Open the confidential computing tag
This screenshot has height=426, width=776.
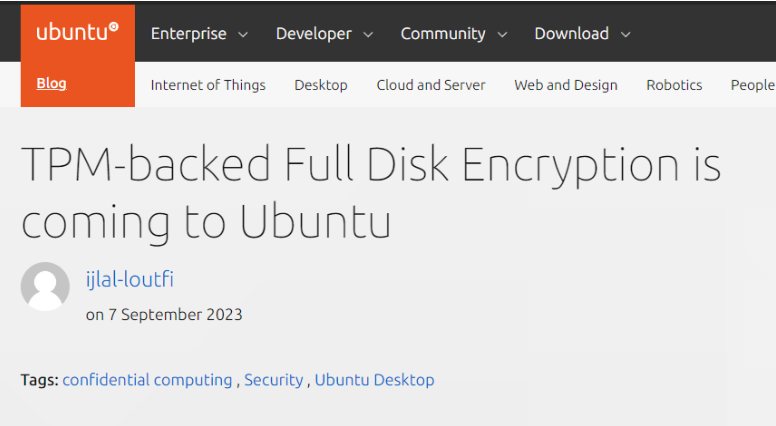[x=147, y=380]
